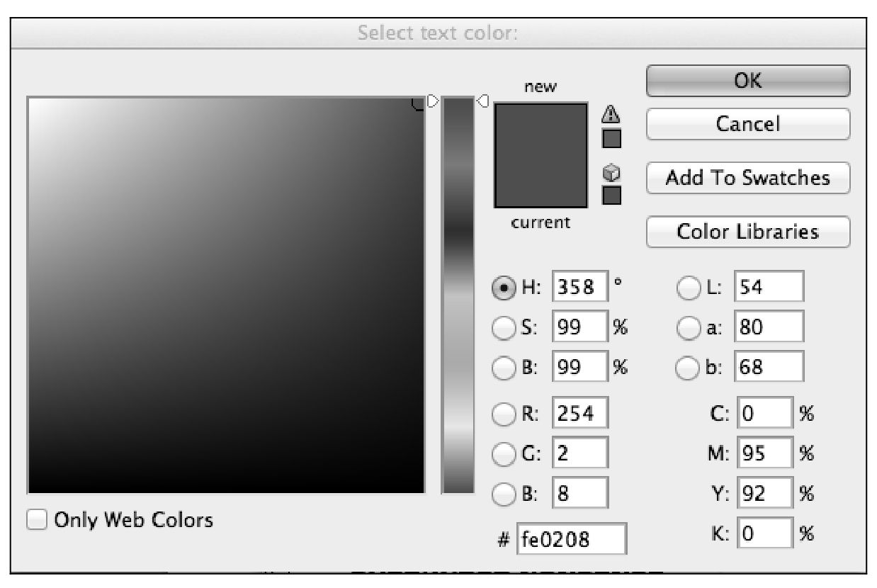Select the G green radio button
The height and width of the screenshot is (588, 877).
click(503, 453)
